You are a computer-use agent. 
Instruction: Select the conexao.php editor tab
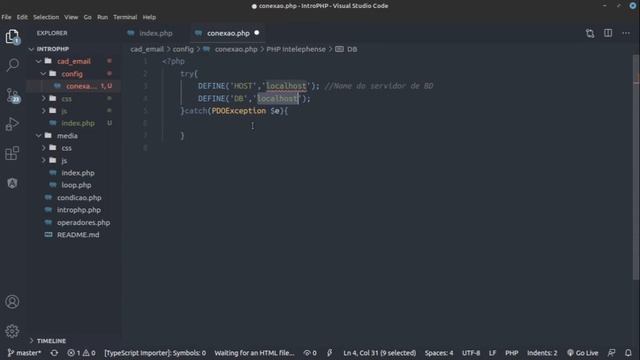click(228, 33)
